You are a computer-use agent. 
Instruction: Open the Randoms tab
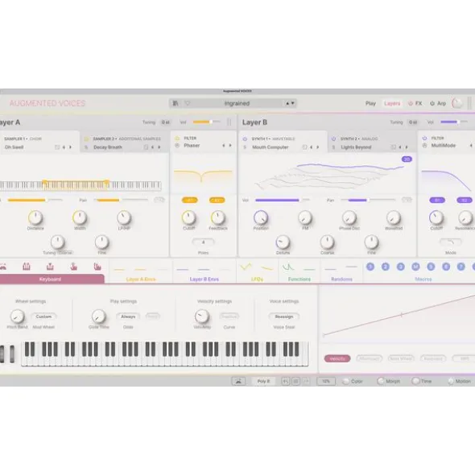[x=341, y=271]
